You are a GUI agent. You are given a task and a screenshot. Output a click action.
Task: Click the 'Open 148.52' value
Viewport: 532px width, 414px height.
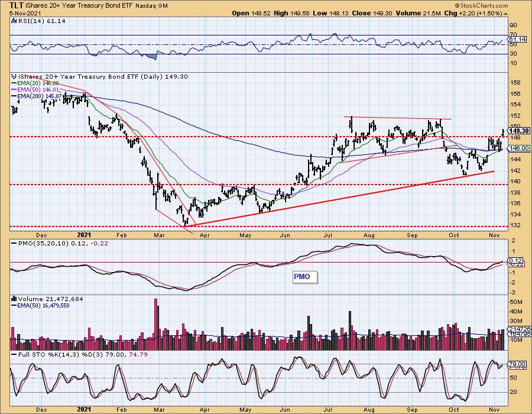[251, 13]
